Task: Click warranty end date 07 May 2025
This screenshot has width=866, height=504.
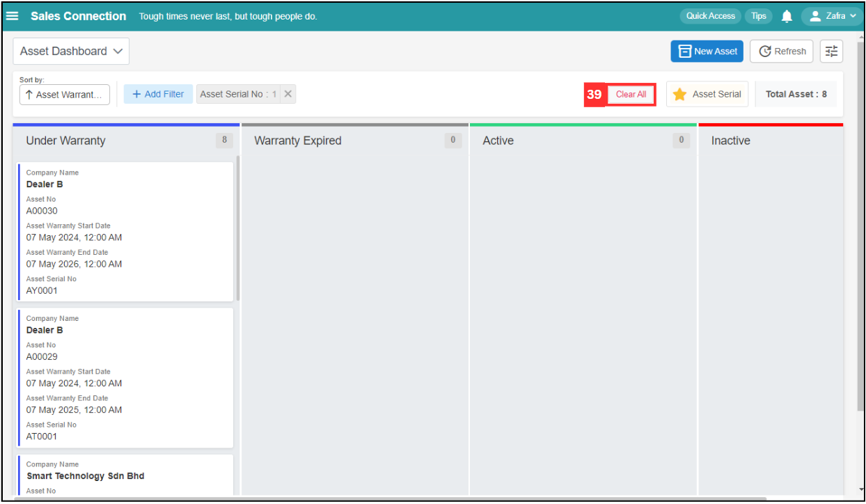Action: [x=74, y=410]
